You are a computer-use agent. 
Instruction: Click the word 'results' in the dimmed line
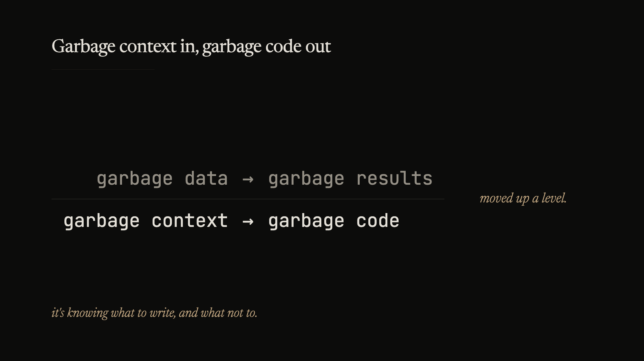[394, 179]
